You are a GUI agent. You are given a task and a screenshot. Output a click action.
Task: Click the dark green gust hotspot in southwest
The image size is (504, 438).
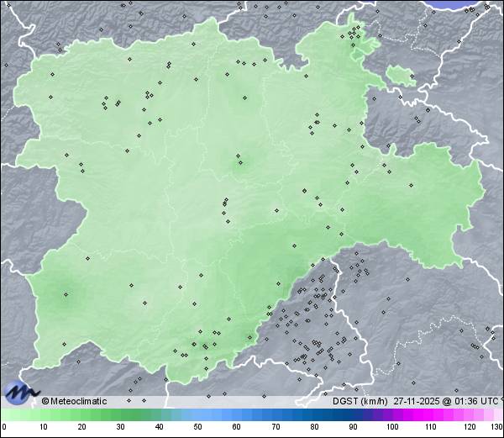pyautogui.click(x=64, y=293)
